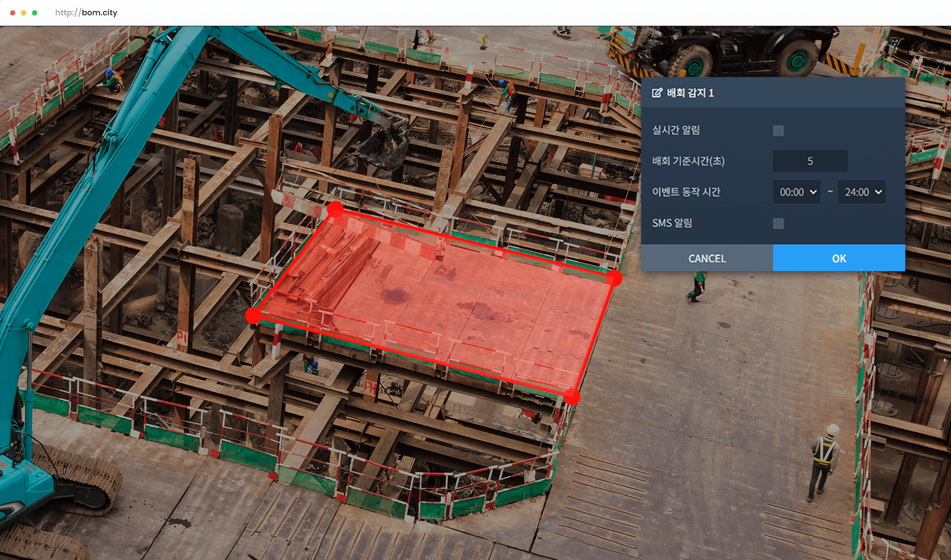Click the red window close dot
The width and height of the screenshot is (951, 560).
(13, 12)
